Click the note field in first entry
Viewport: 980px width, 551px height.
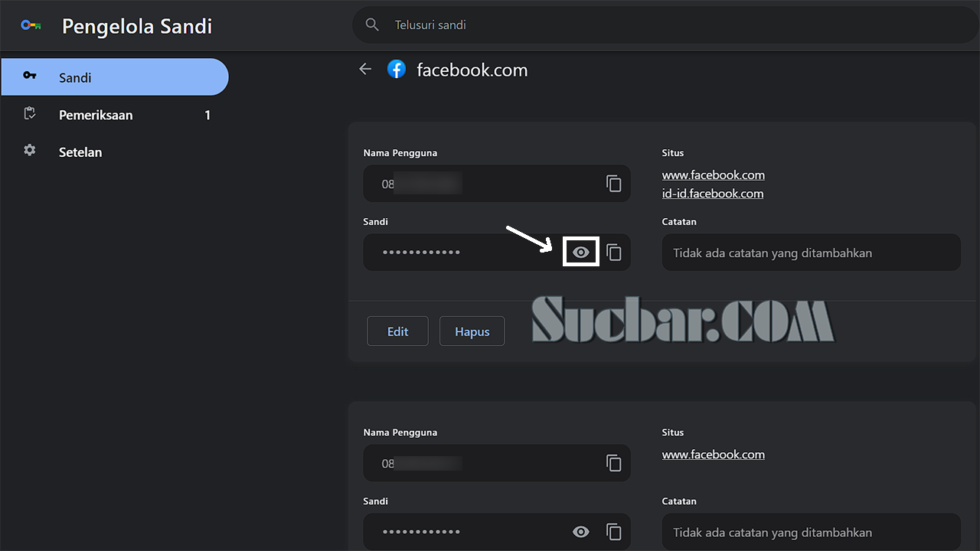(x=812, y=253)
